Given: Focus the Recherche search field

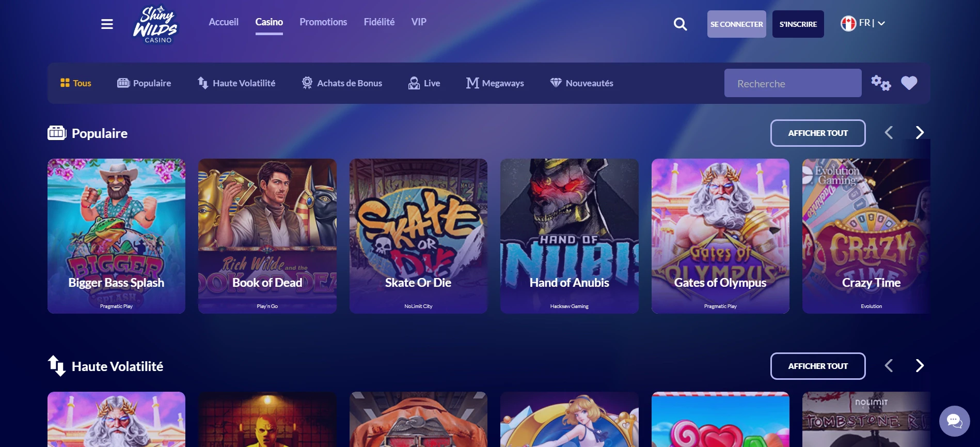Looking at the screenshot, I should [793, 83].
